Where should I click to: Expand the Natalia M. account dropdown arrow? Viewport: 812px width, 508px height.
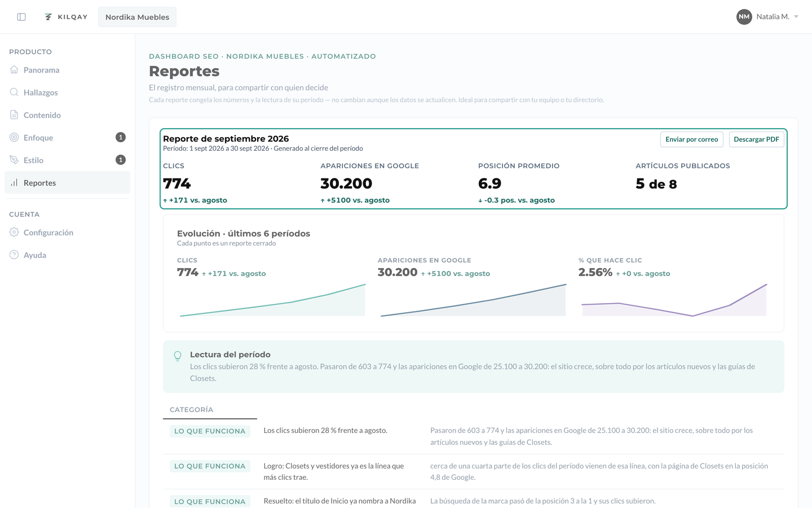pos(796,17)
